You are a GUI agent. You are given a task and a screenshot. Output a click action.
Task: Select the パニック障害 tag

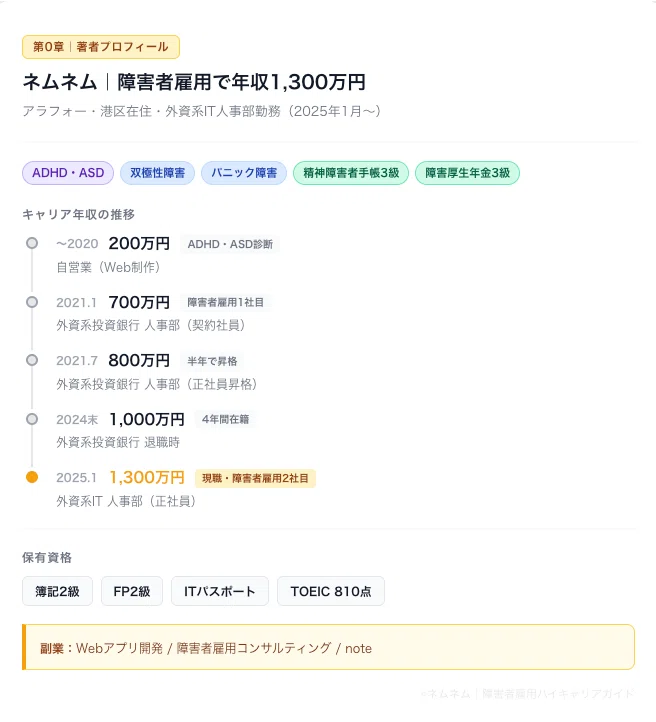click(244, 173)
